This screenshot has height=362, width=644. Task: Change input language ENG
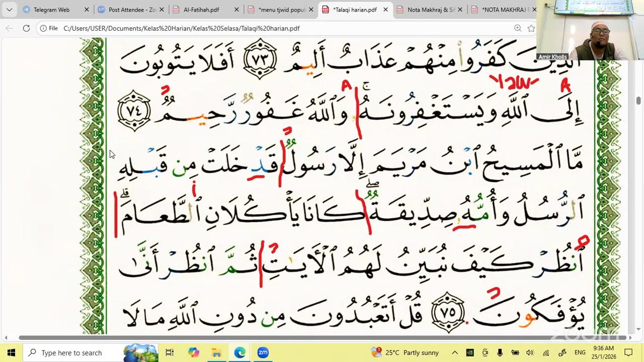pos(580,352)
